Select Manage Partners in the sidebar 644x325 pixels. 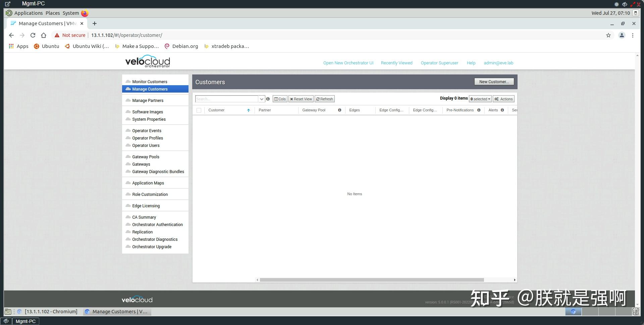pyautogui.click(x=148, y=100)
